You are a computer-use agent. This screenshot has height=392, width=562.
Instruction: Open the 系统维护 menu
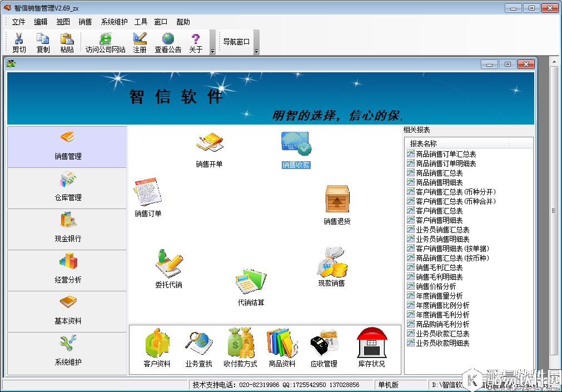pos(114,22)
